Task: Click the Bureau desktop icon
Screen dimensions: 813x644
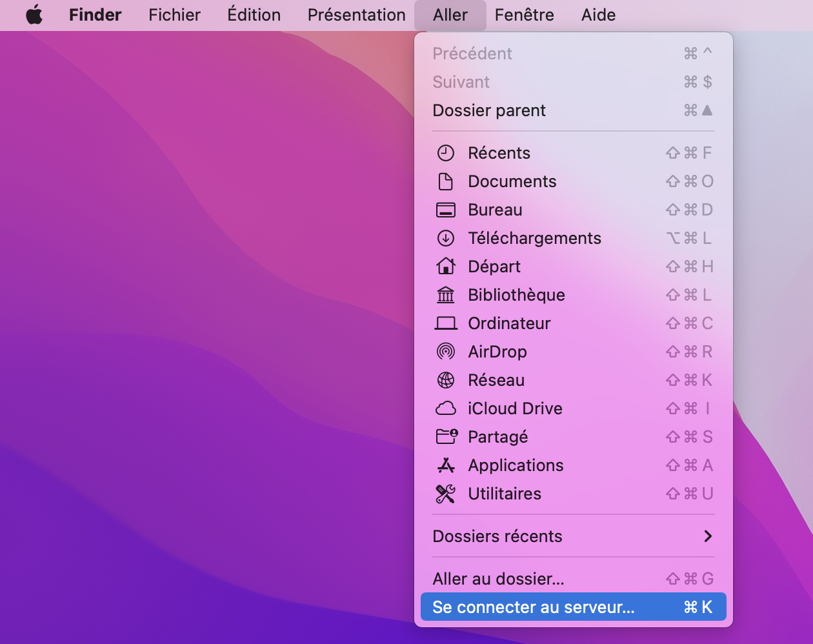Action: (446, 210)
